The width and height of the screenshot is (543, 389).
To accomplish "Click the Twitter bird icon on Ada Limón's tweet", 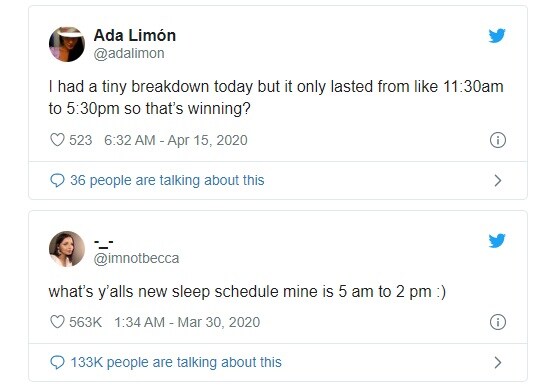I will [497, 36].
